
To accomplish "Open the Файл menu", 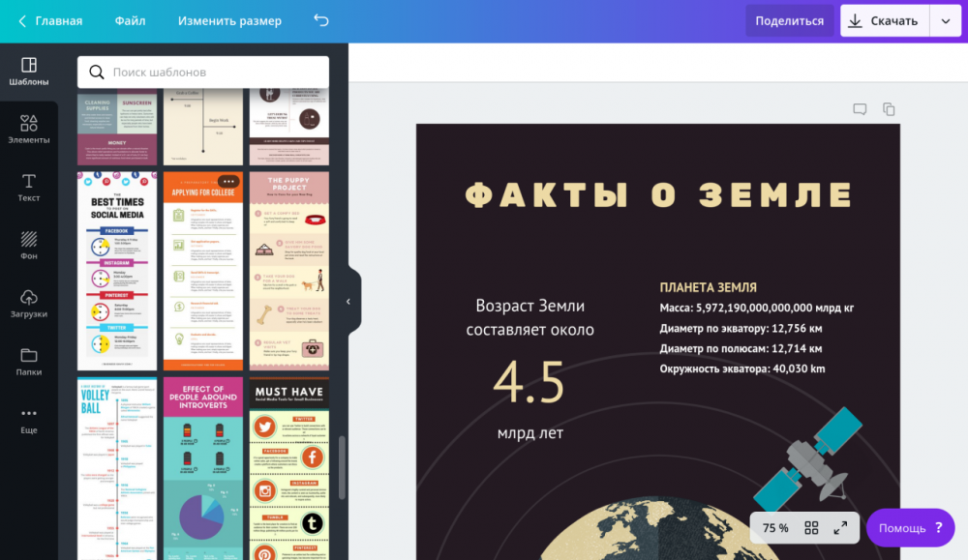I will [130, 20].
